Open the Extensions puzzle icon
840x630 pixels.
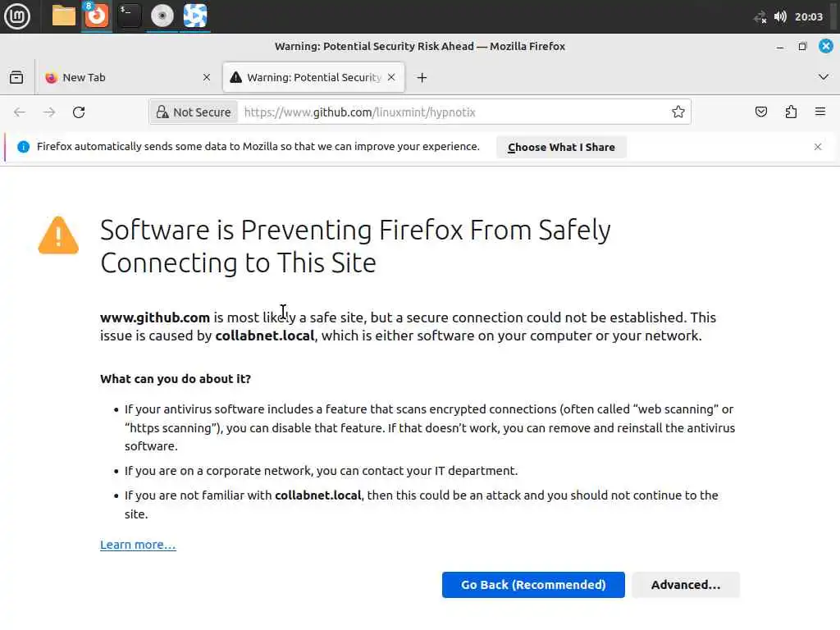click(x=791, y=112)
